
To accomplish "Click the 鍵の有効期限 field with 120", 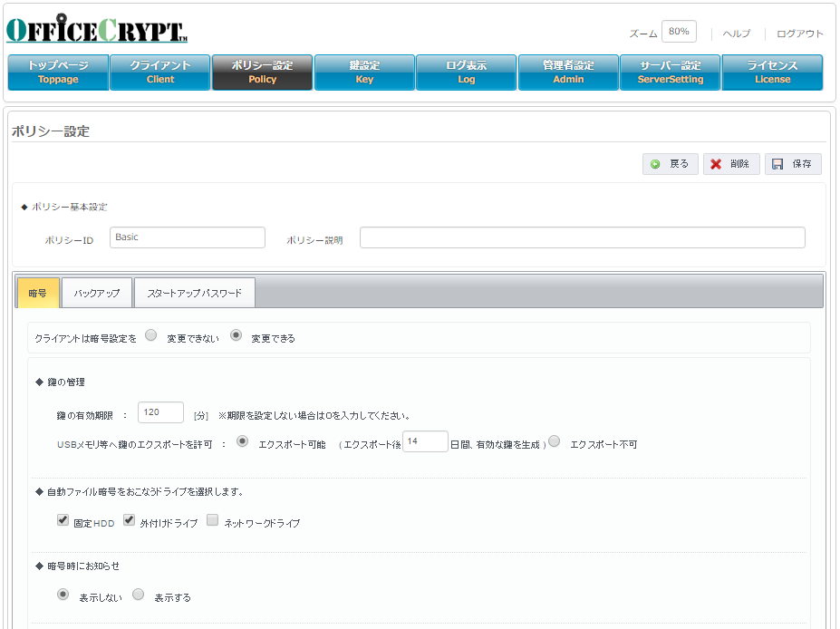I will coord(160,412).
